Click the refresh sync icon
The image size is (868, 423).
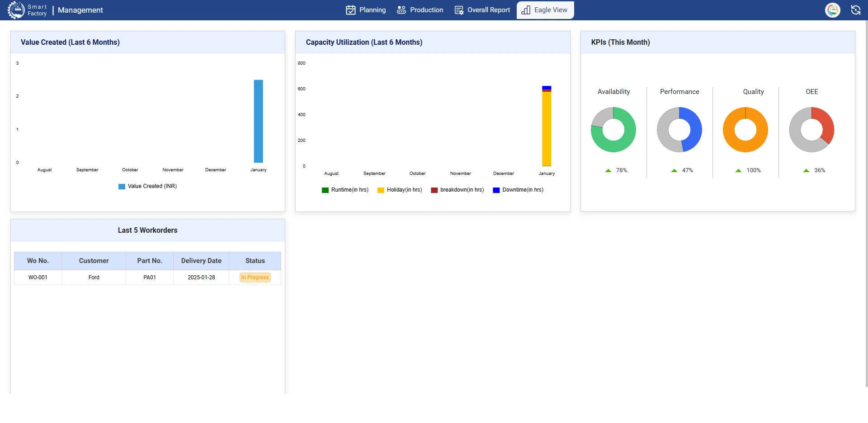pos(856,10)
